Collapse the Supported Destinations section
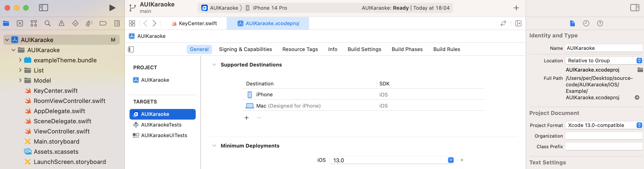The width and height of the screenshot is (644, 169). 214,65
